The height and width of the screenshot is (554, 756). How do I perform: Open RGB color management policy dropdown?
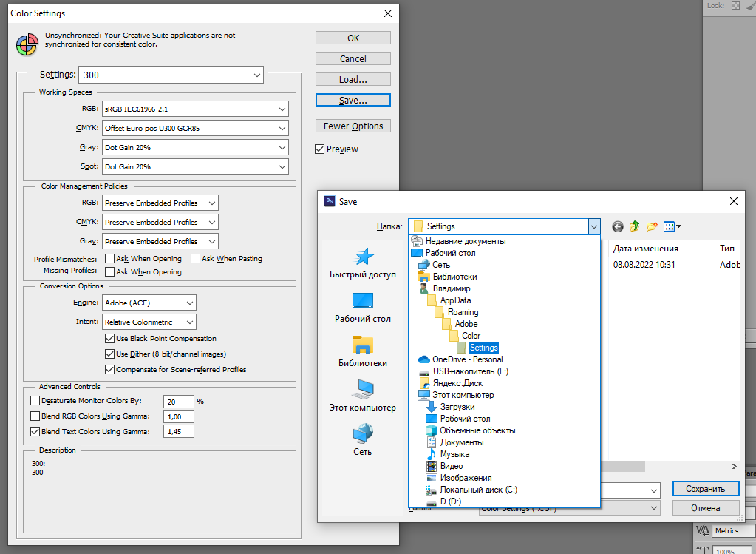tap(160, 203)
